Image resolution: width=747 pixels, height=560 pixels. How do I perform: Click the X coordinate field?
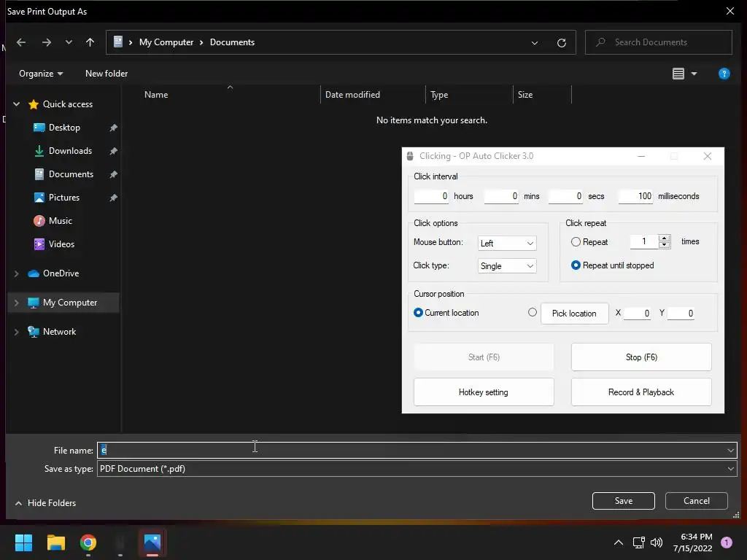tap(637, 314)
